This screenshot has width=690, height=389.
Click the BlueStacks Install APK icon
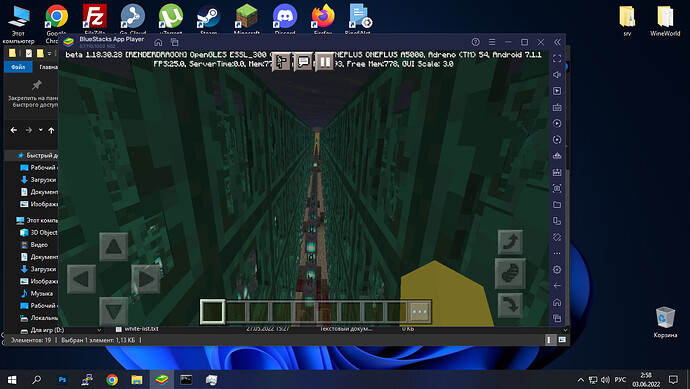click(x=557, y=172)
